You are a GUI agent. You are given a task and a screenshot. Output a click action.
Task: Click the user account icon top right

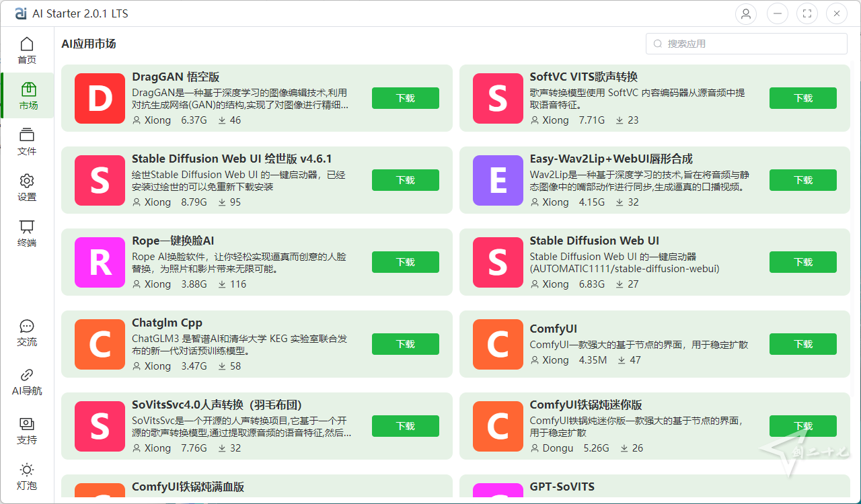pyautogui.click(x=745, y=13)
